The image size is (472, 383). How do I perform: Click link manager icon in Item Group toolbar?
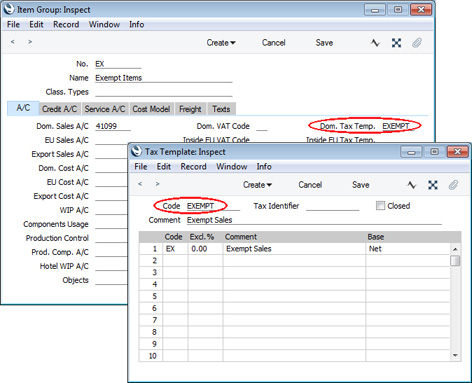(396, 43)
